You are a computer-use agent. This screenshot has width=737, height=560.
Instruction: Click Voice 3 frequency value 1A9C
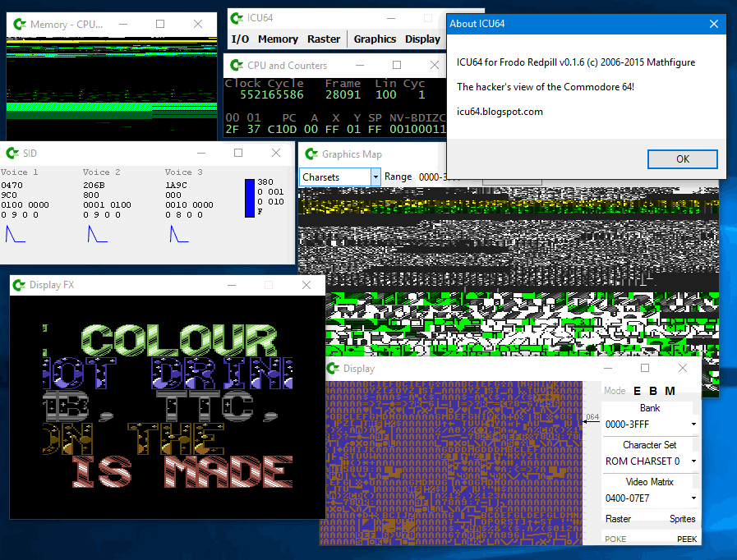pos(177,185)
